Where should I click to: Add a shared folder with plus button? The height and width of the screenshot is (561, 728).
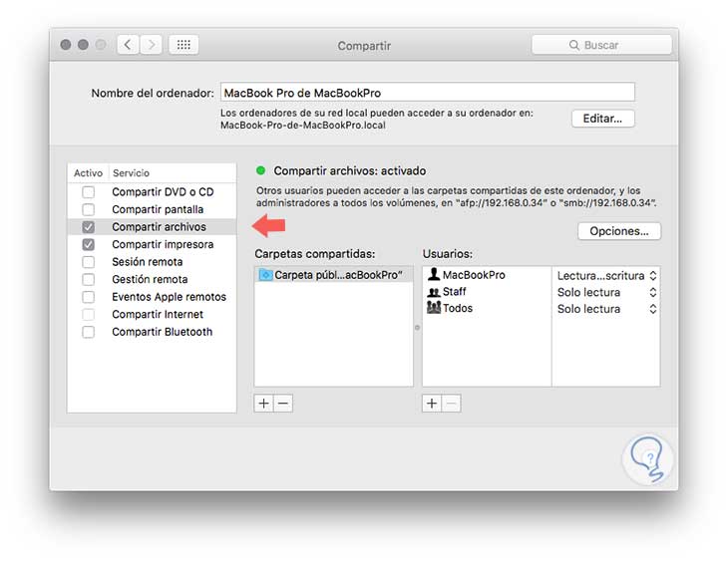tap(263, 404)
